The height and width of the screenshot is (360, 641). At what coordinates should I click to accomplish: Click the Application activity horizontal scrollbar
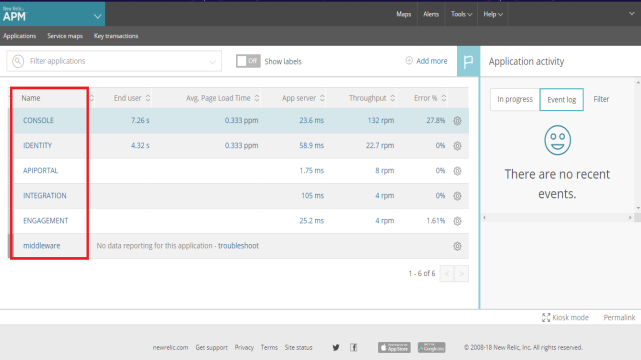point(558,218)
